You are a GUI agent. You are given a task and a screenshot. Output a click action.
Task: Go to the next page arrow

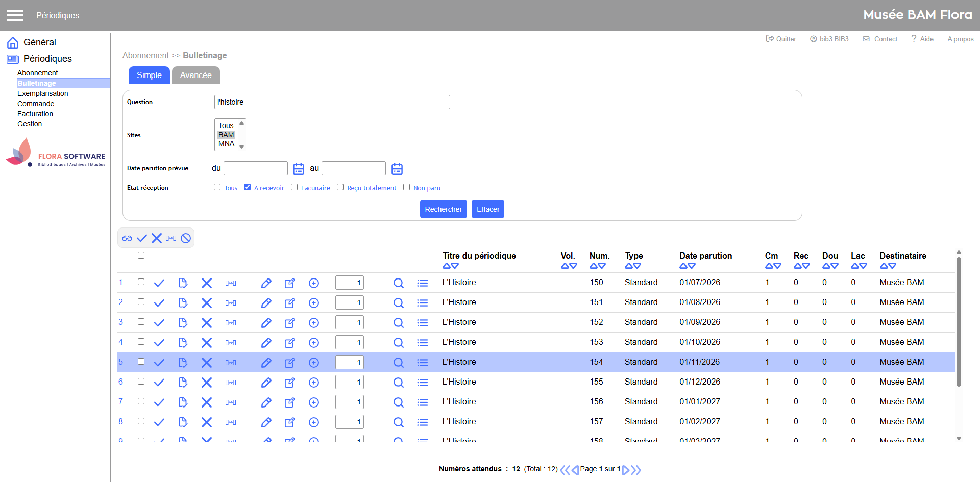click(625, 470)
